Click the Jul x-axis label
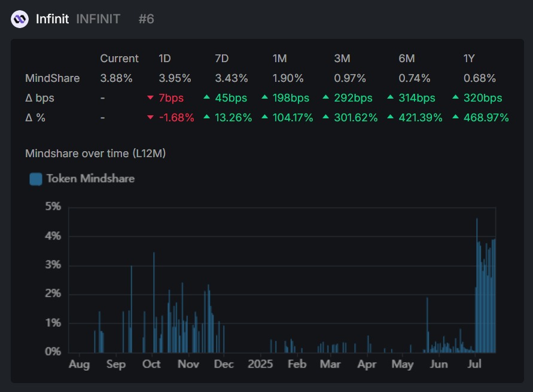This screenshot has width=533, height=392. click(474, 364)
